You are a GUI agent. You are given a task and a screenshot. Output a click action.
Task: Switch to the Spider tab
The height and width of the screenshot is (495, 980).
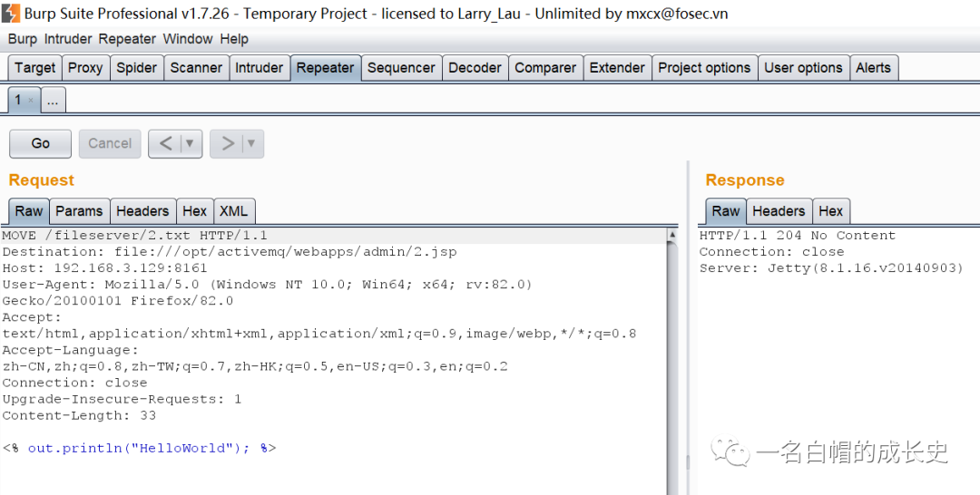click(x=137, y=68)
